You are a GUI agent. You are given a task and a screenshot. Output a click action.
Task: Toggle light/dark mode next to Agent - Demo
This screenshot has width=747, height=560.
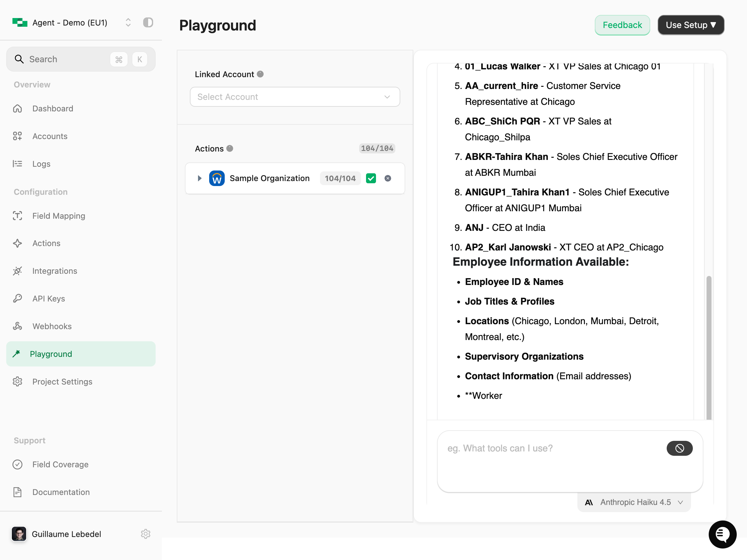point(148,22)
